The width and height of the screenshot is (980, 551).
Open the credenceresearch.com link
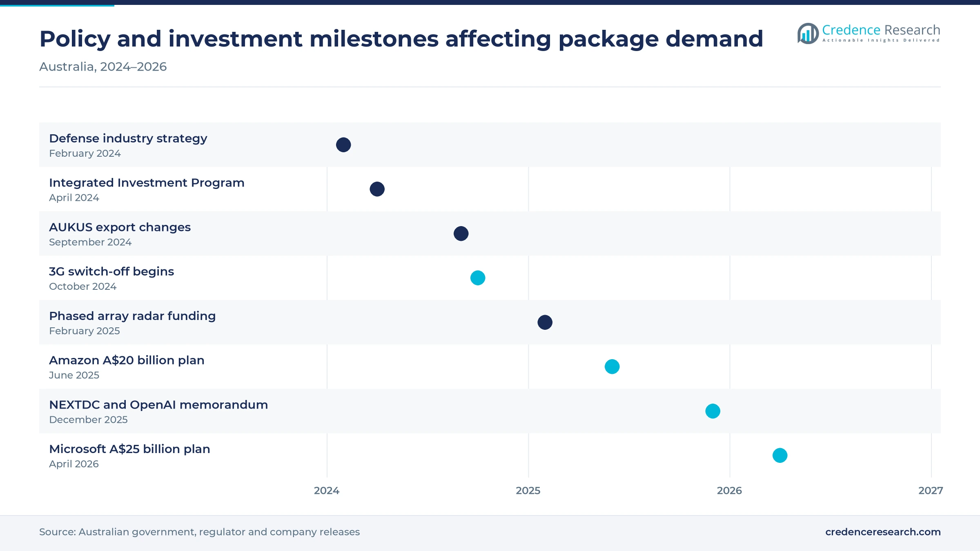(x=883, y=532)
